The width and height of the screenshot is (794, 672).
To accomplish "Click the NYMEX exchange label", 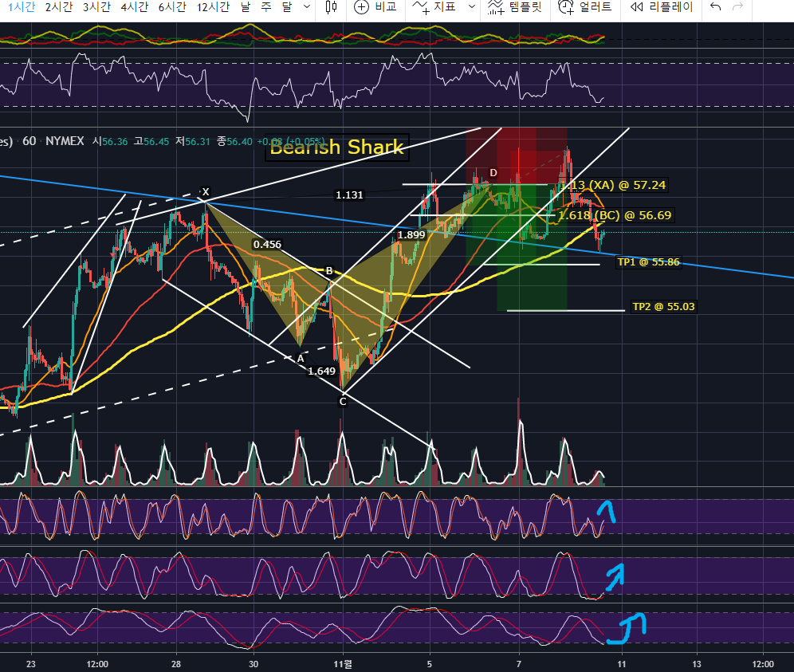I will tap(65, 141).
